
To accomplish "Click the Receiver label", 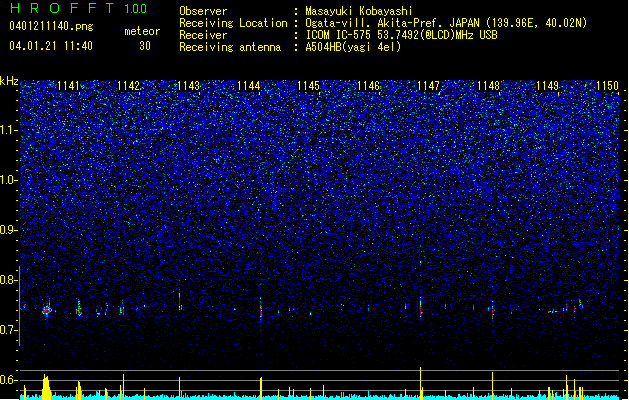I will (203, 35).
